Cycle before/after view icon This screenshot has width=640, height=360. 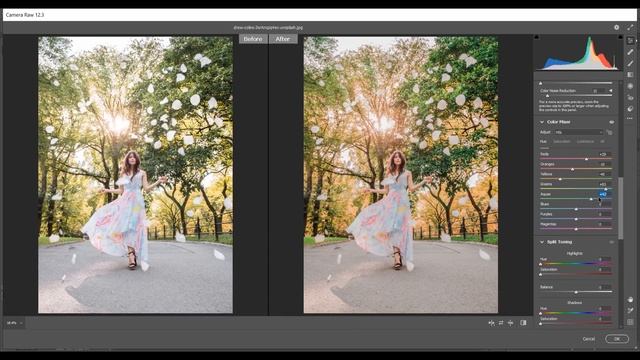pyautogui.click(x=491, y=323)
